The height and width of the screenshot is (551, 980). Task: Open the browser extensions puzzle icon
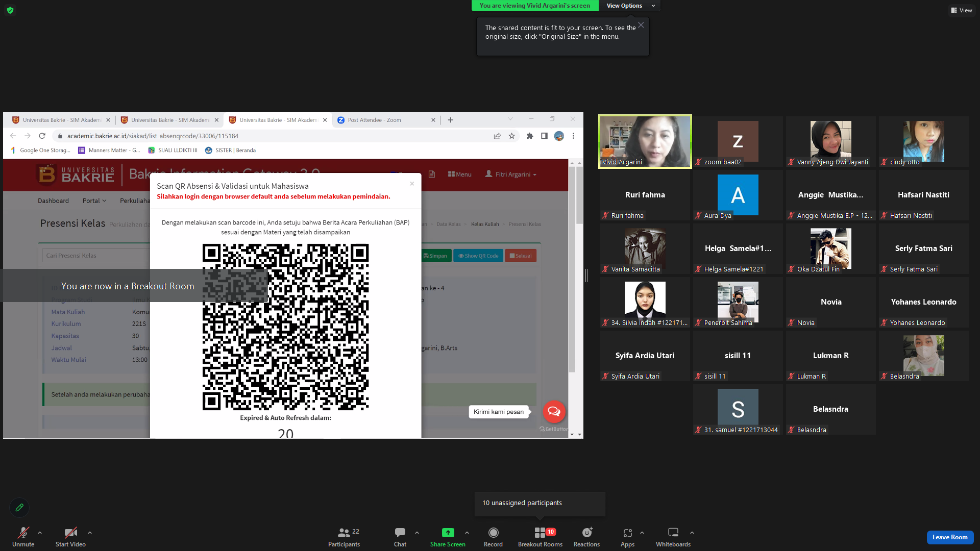click(530, 136)
